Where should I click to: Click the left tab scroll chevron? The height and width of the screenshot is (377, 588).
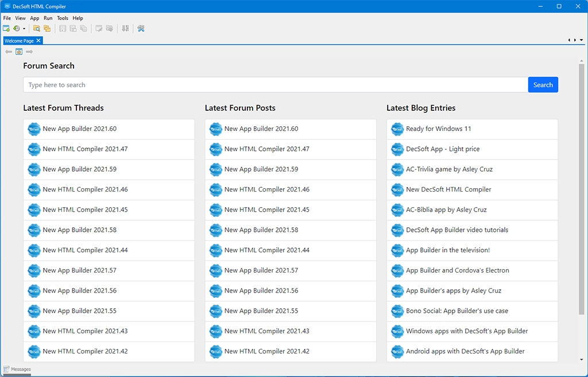tap(569, 40)
